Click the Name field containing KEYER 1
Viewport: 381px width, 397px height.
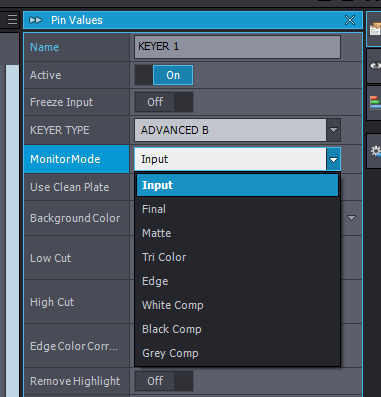pos(237,47)
